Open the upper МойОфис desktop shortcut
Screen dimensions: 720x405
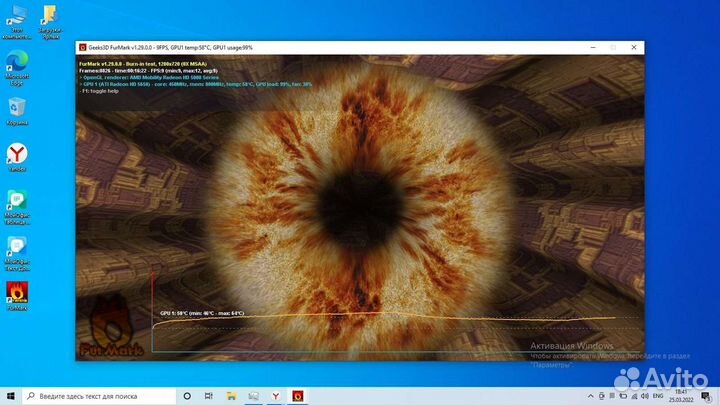(x=17, y=200)
